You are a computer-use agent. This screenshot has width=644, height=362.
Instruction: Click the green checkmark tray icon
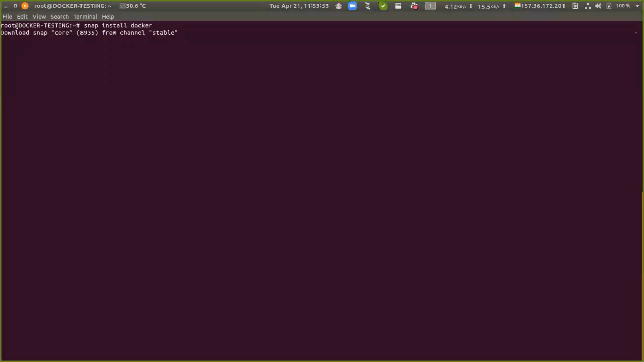click(383, 6)
